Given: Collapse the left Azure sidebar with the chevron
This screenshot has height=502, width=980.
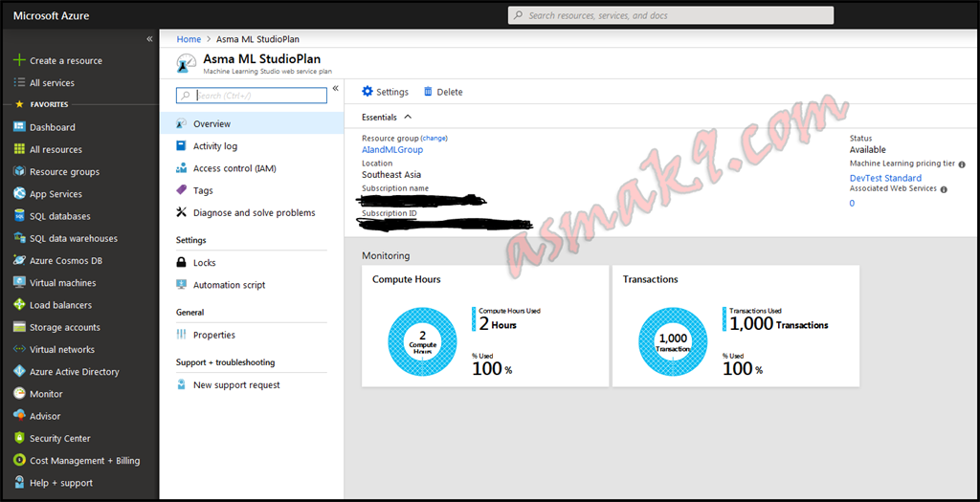Looking at the screenshot, I should click(x=149, y=38).
